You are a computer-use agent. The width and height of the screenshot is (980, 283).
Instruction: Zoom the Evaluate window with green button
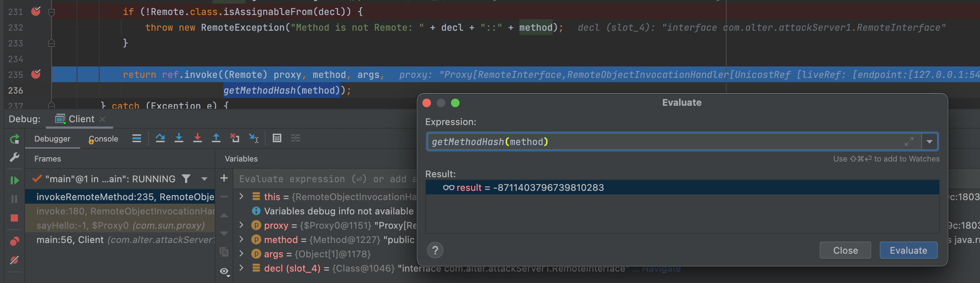pyautogui.click(x=455, y=103)
